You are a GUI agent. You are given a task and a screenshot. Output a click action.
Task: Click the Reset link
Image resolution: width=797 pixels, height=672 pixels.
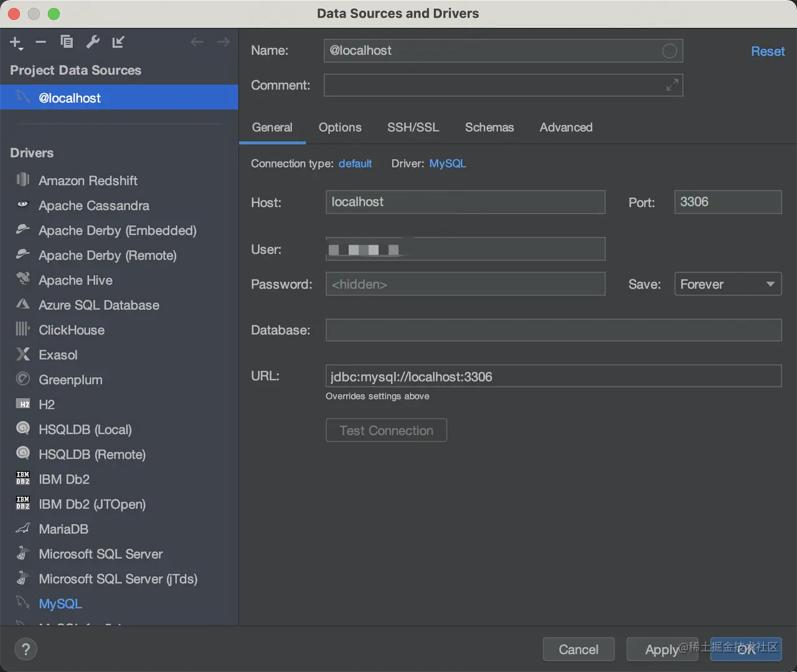768,52
